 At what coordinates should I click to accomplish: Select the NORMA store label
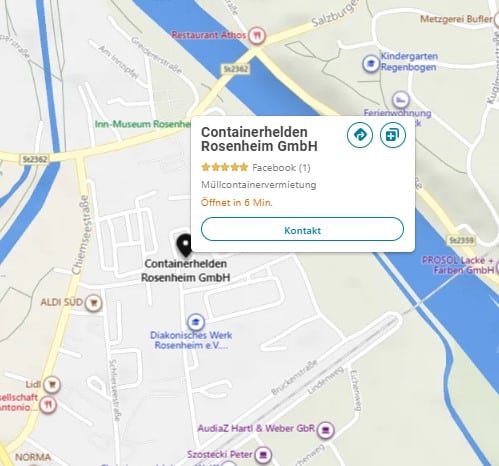tap(33, 457)
